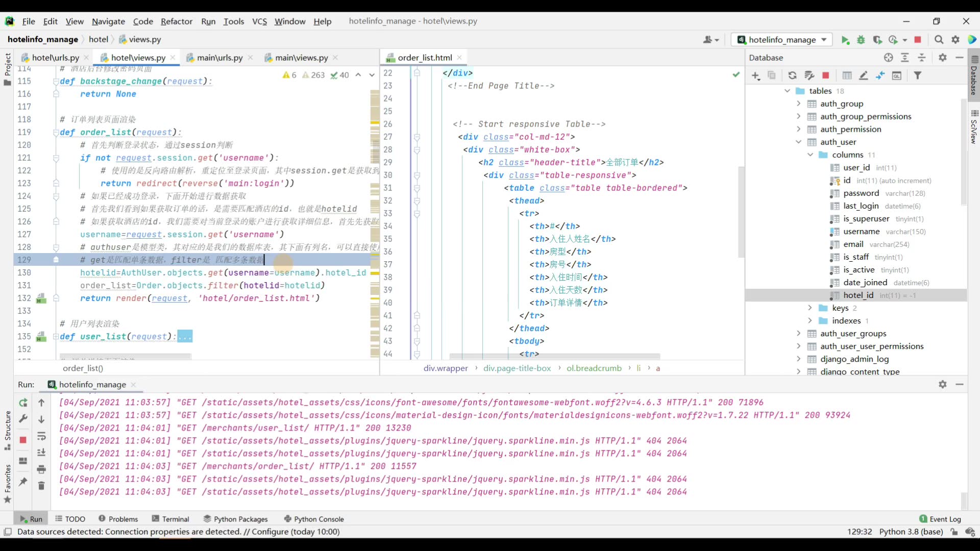This screenshot has width=980, height=551.
Task: Toggle the Structure tool window sidebar
Action: pos(7,430)
